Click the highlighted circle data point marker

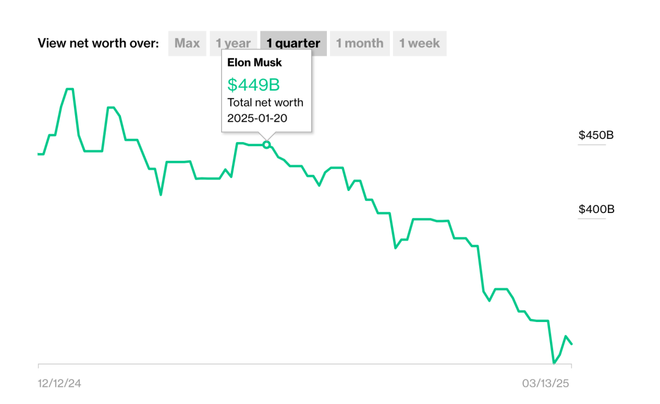click(267, 145)
